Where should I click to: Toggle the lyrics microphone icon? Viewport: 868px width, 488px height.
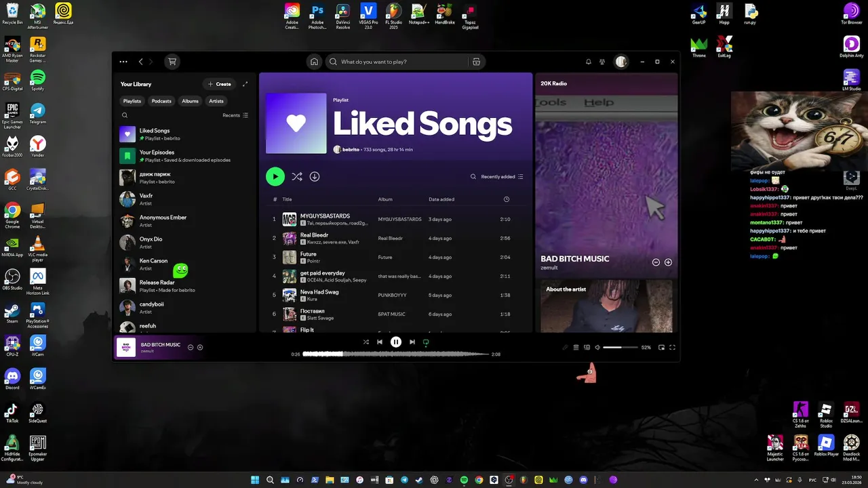[x=565, y=347]
